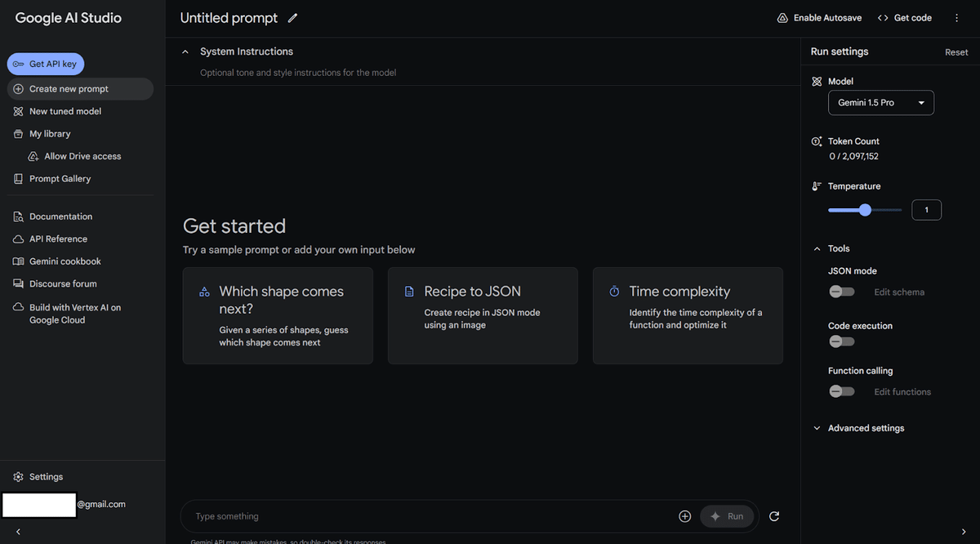Image resolution: width=980 pixels, height=544 pixels.
Task: Click the Prompt Gallery book icon
Action: pyautogui.click(x=18, y=179)
